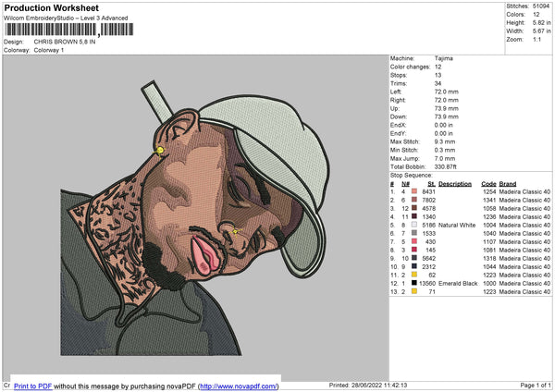The width and height of the screenshot is (555, 392).
Task: Click the 'Brand' column header
Action: pyautogui.click(x=508, y=184)
